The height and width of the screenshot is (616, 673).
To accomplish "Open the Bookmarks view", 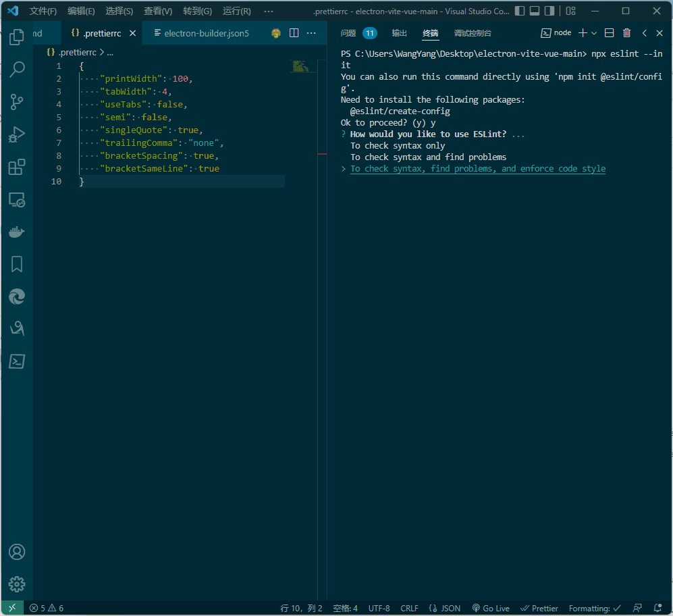I will pyautogui.click(x=17, y=264).
